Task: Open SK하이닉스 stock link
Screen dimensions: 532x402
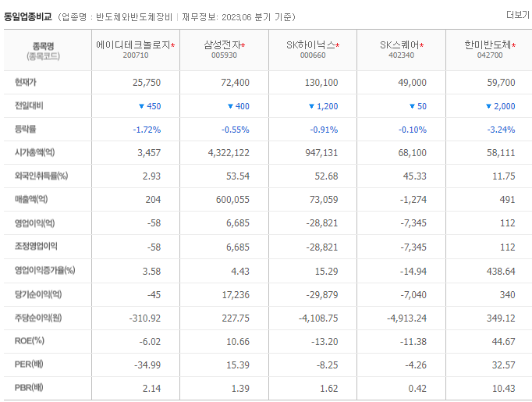Action: (310, 44)
